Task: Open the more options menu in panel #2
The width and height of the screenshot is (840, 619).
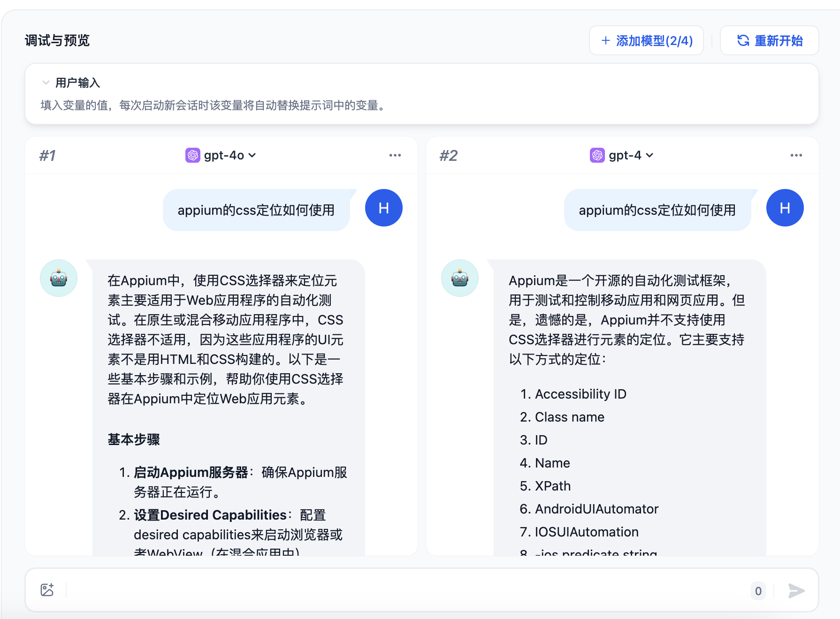Action: tap(796, 155)
